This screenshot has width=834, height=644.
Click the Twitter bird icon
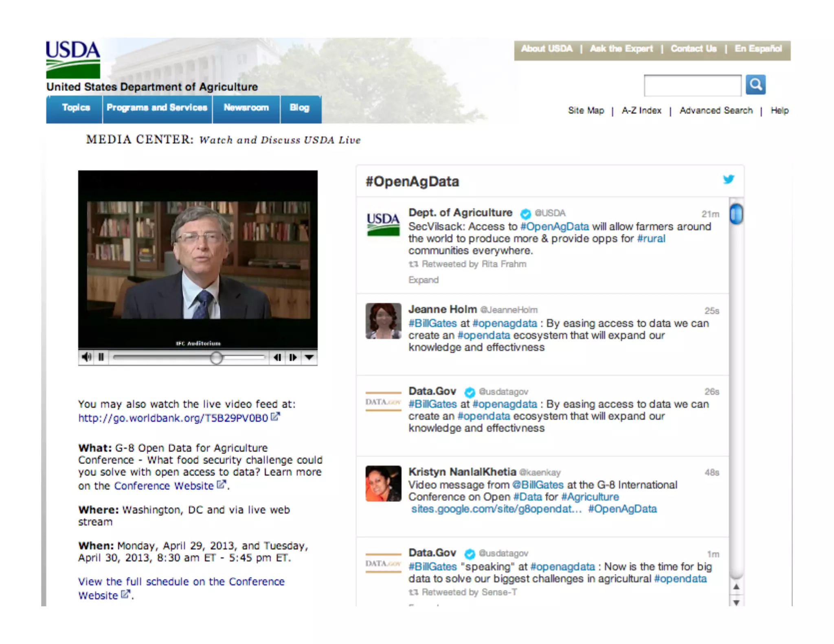point(728,179)
